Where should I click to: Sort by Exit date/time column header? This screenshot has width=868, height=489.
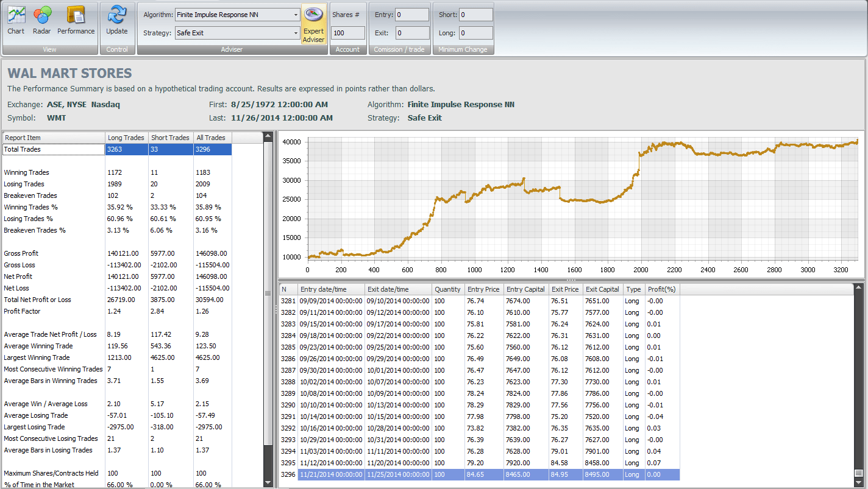[x=398, y=289]
